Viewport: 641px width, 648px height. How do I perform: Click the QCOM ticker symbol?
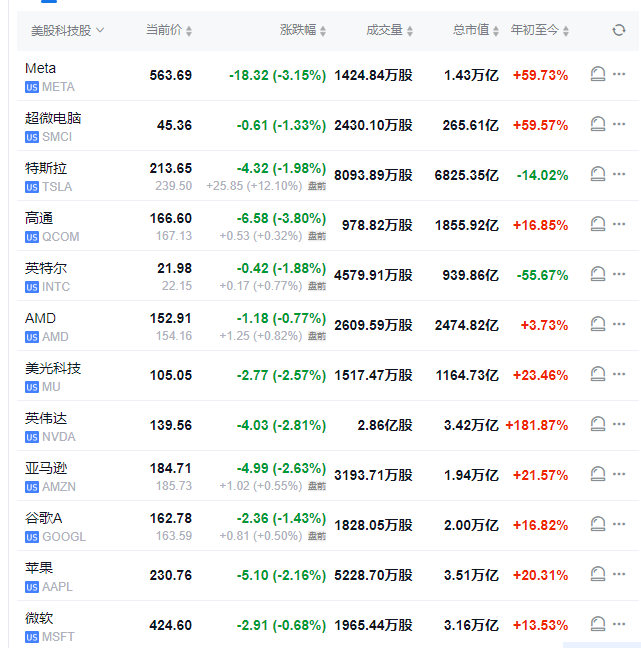[x=61, y=237]
